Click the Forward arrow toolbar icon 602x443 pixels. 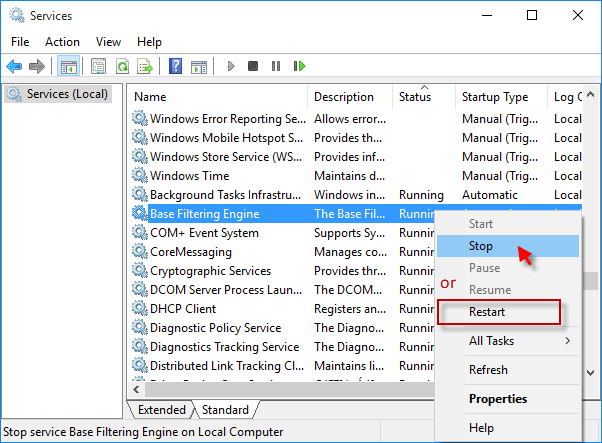pyautogui.click(x=37, y=66)
